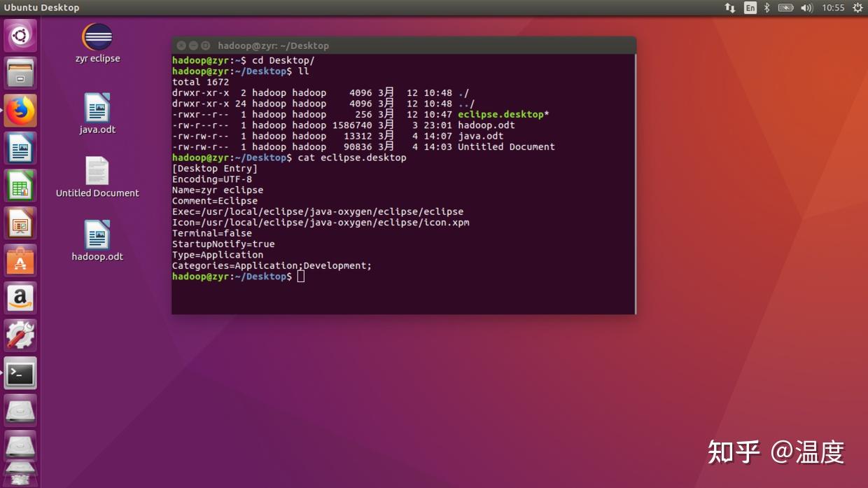Click the Ubuntu Desktop menu label
This screenshot has width=868, height=488.
click(42, 8)
